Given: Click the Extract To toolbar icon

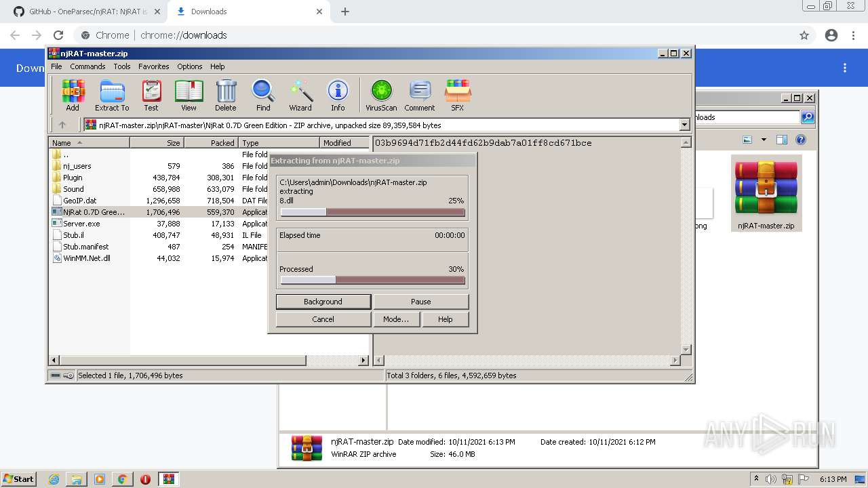Looking at the screenshot, I should click(112, 95).
